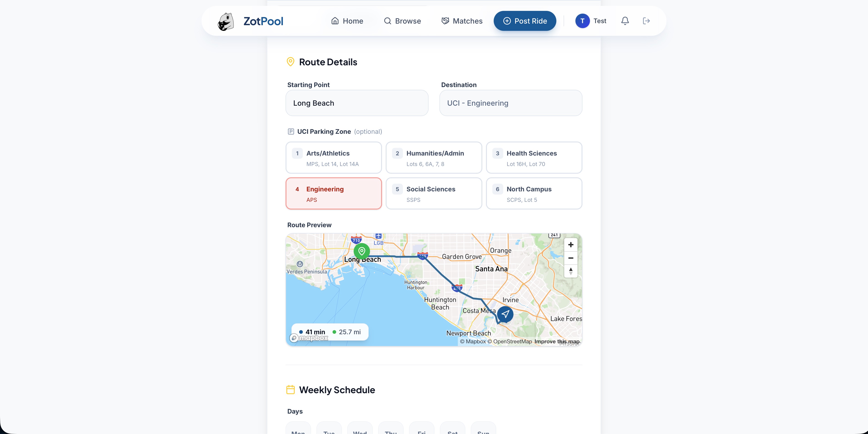
Task: Zoom in on the route map
Action: [x=570, y=245]
